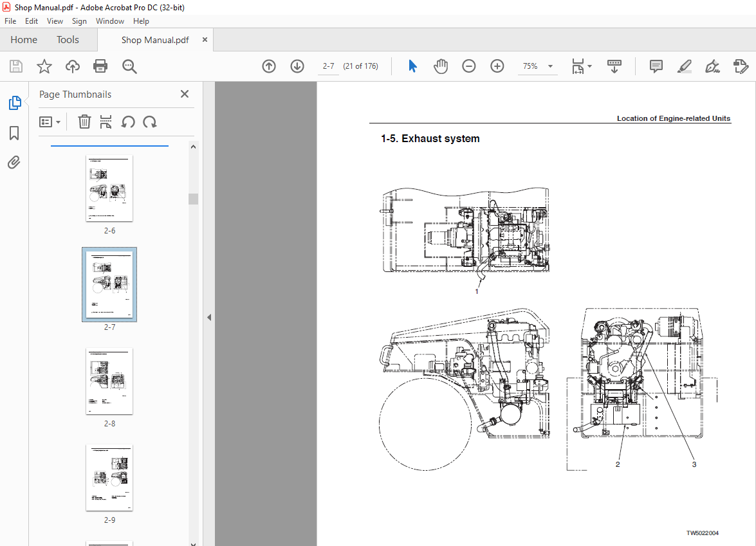
Task: Select page 2-8 thumbnail
Action: [x=109, y=381]
